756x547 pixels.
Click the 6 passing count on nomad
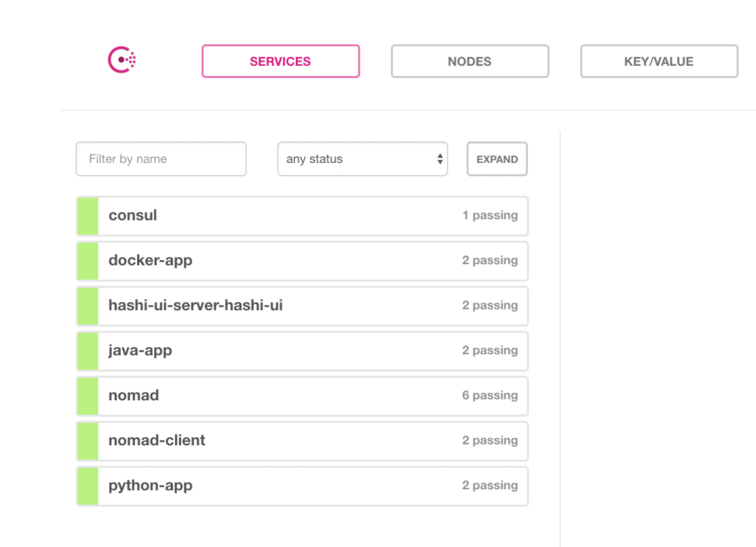pos(489,396)
